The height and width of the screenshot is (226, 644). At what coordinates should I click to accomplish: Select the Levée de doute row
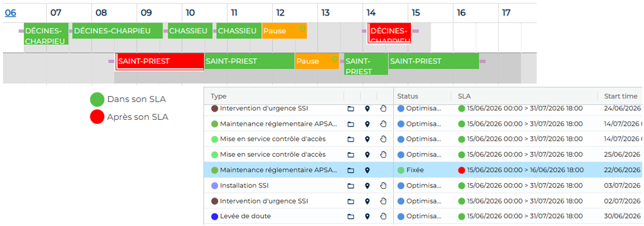click(x=423, y=217)
